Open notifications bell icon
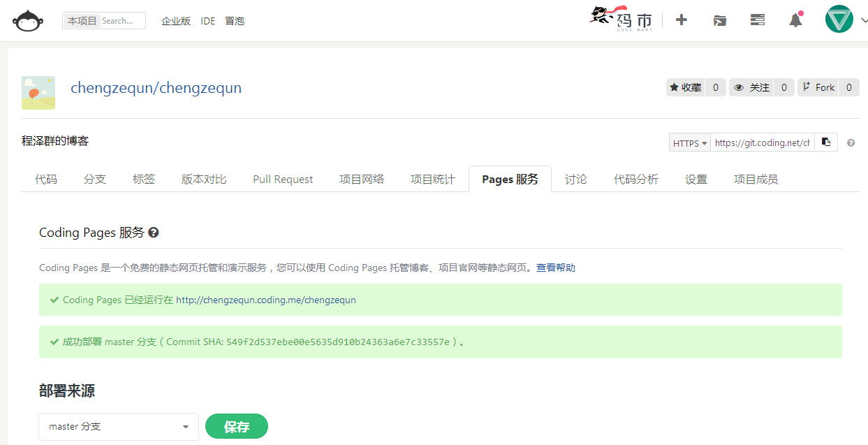Viewport: 868px width, 445px height. (x=795, y=20)
